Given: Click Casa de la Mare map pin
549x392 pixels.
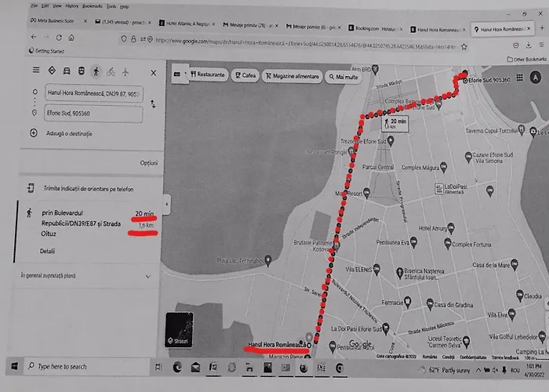Looking at the screenshot, I should 514,265.
